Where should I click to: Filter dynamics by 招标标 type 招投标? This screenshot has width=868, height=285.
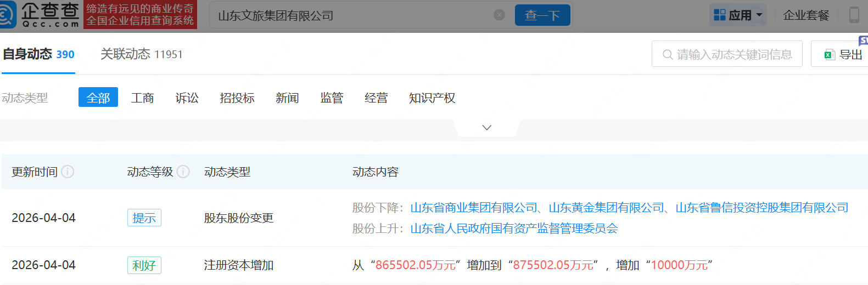[237, 98]
